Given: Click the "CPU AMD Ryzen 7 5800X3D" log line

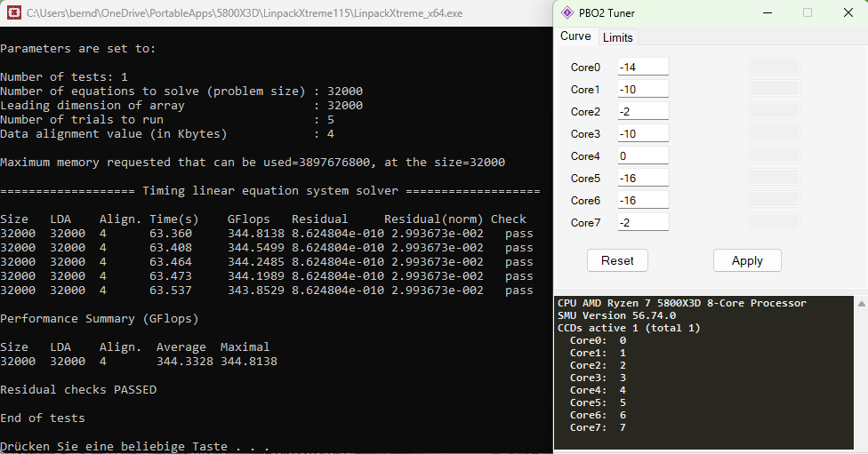Looking at the screenshot, I should 682,303.
